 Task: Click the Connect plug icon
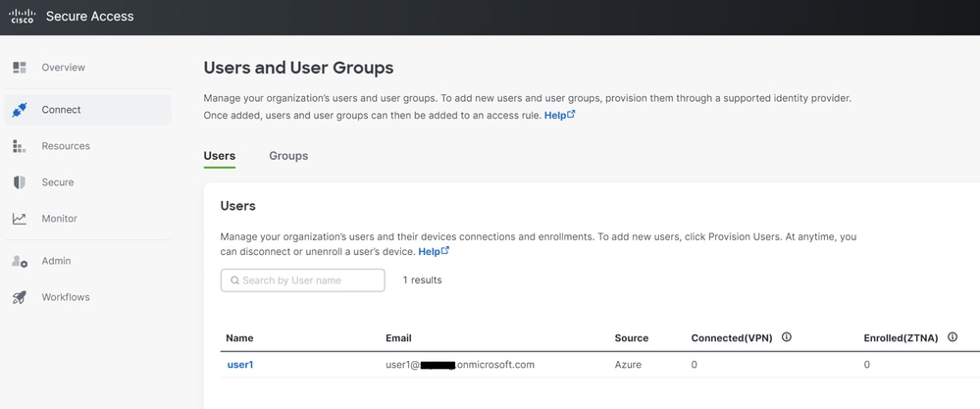(x=20, y=110)
